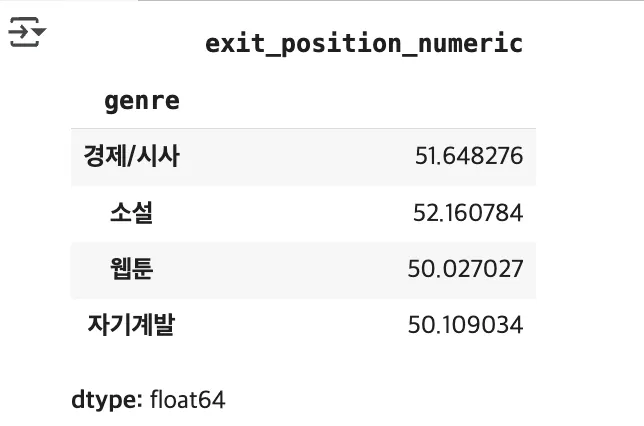Click the value 52.160784

468,213
